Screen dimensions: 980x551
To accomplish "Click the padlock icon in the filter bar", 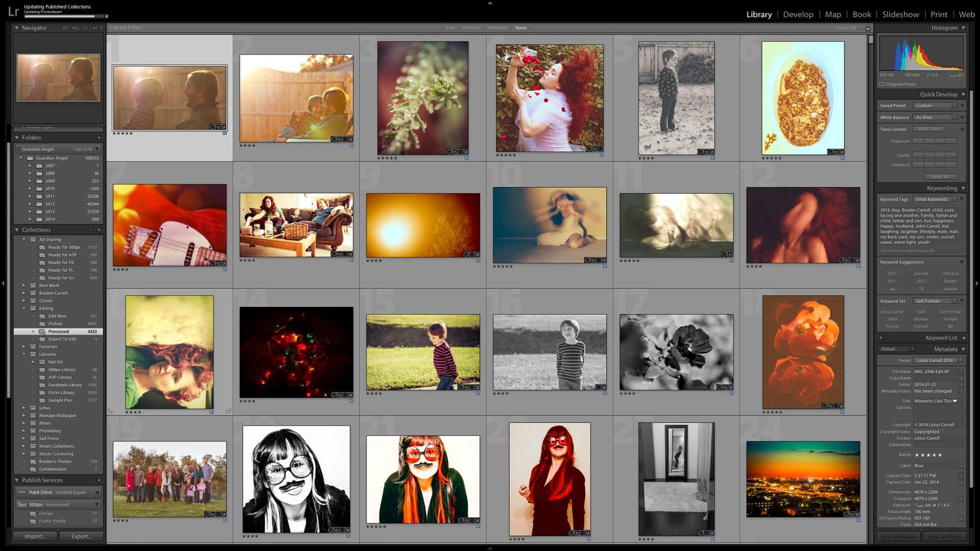I will coord(869,28).
